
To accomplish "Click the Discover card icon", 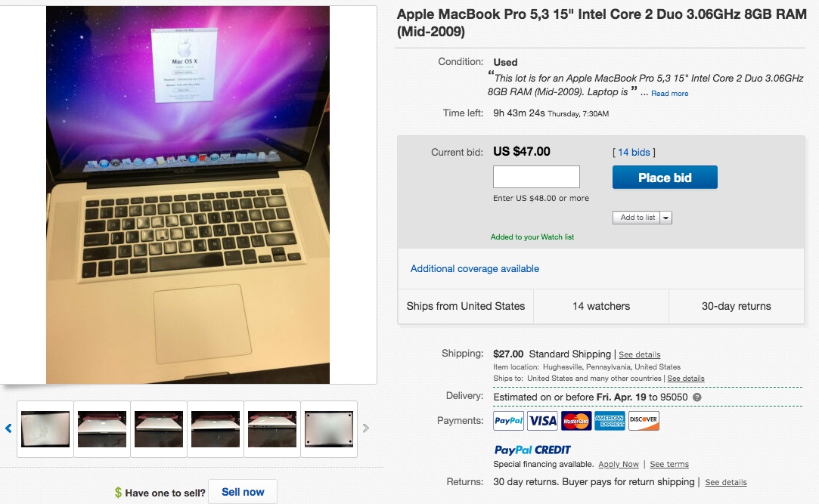I will pos(644,421).
